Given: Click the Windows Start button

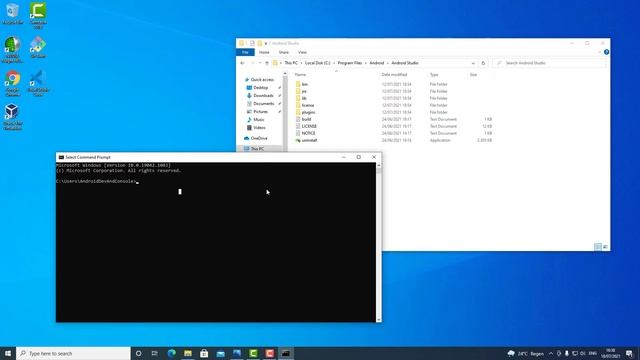Looking at the screenshot, I should [x=8, y=353].
